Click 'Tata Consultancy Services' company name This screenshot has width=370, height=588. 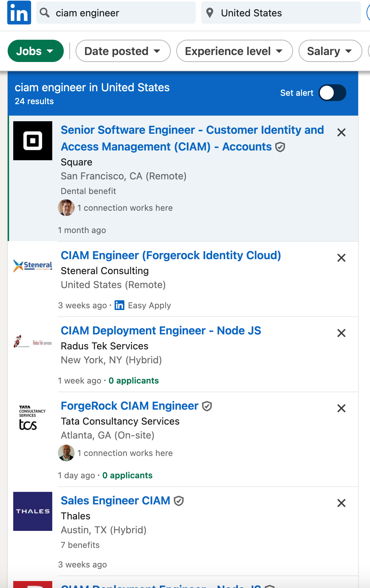120,421
